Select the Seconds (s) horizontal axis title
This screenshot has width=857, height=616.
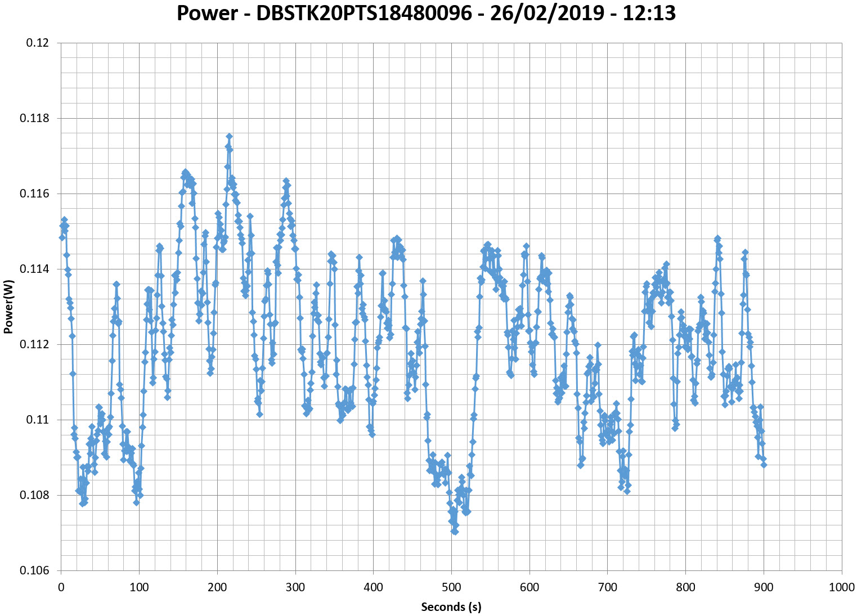click(x=451, y=607)
